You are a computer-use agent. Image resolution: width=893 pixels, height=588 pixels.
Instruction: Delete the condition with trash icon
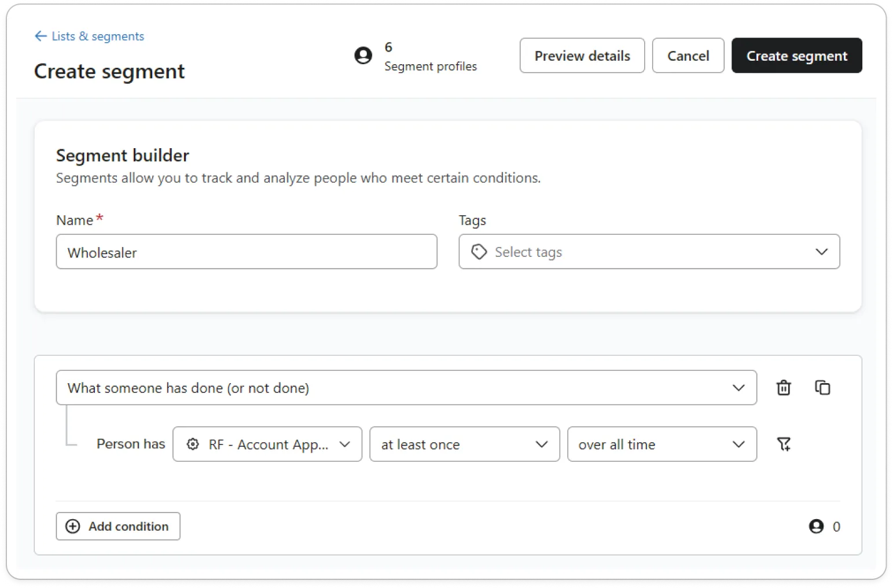[x=784, y=387]
